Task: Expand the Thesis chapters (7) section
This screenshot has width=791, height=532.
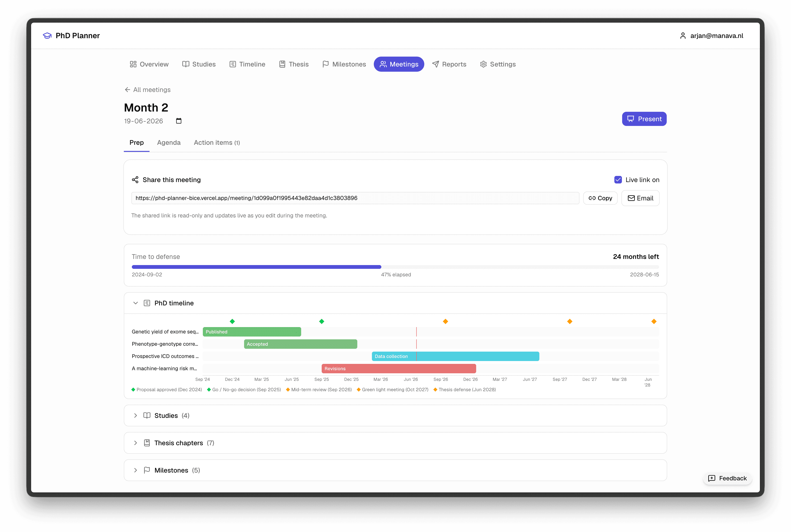Action: click(x=135, y=443)
